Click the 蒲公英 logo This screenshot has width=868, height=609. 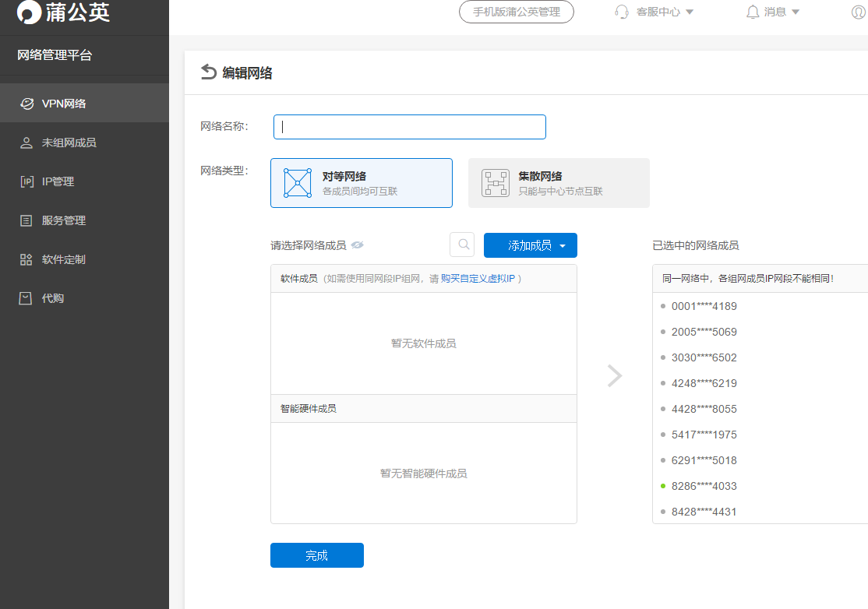(64, 12)
